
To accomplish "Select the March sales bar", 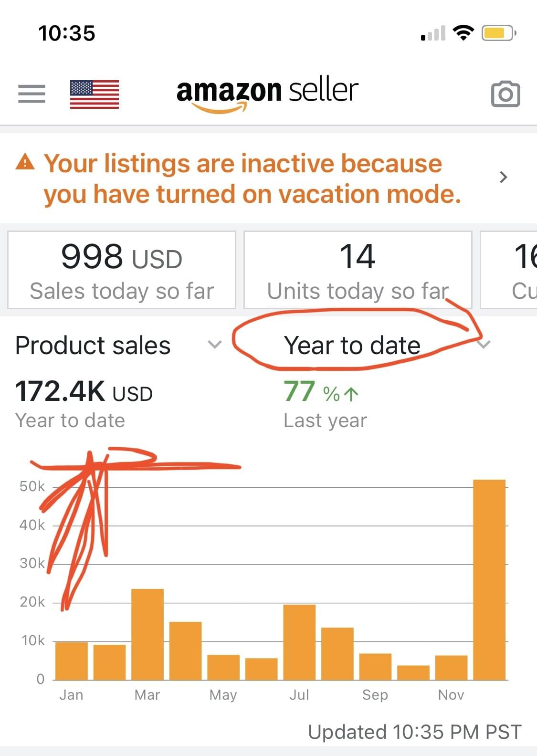I will pyautogui.click(x=147, y=634).
